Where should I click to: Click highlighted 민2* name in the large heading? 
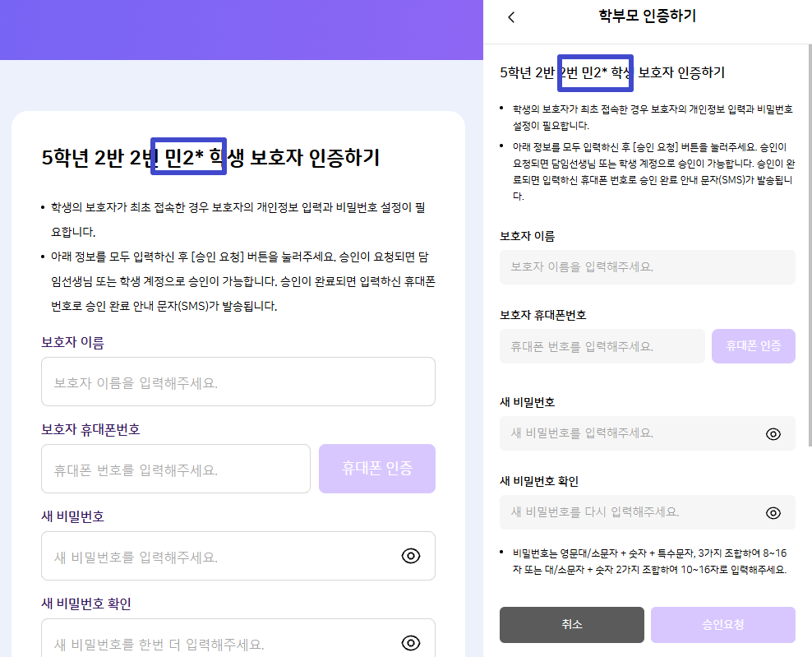(189, 156)
